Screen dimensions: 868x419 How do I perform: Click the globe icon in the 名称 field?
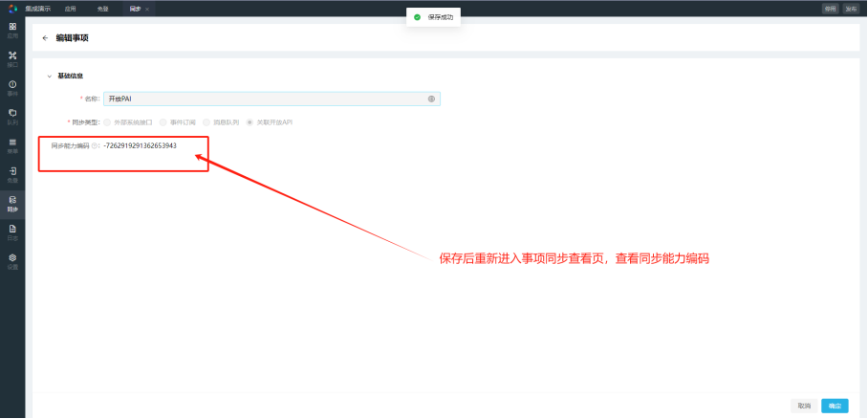point(431,99)
